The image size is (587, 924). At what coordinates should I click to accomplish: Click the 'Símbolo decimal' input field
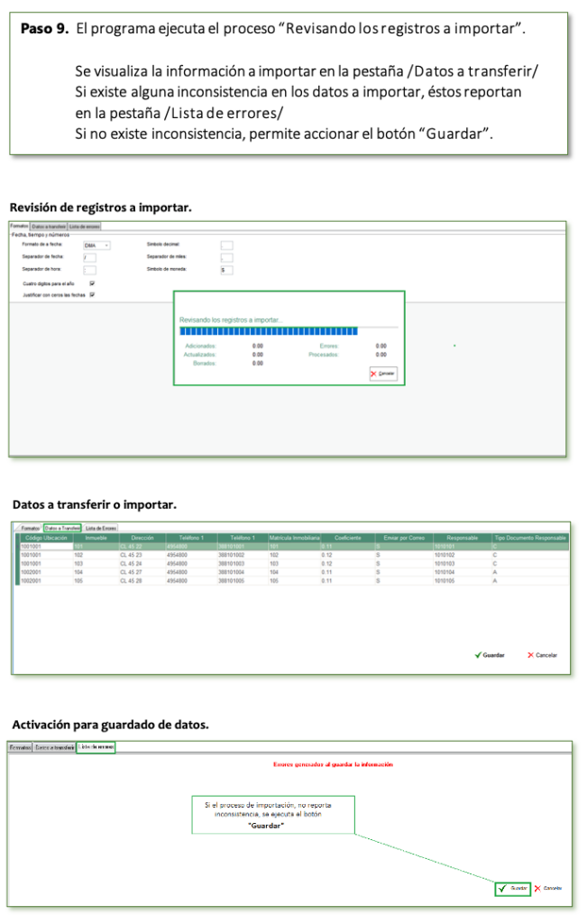[x=226, y=245]
